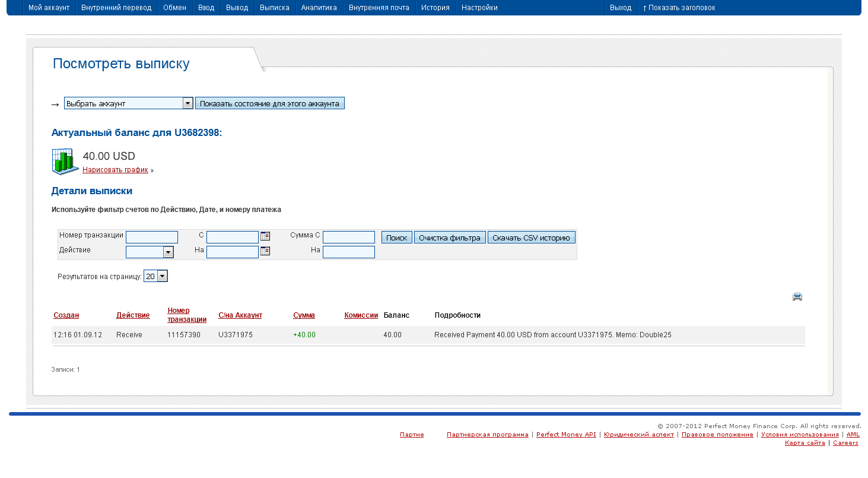Open the calendar picker for the 'С' date
Viewport: 868px width, 478px height.
coord(265,236)
